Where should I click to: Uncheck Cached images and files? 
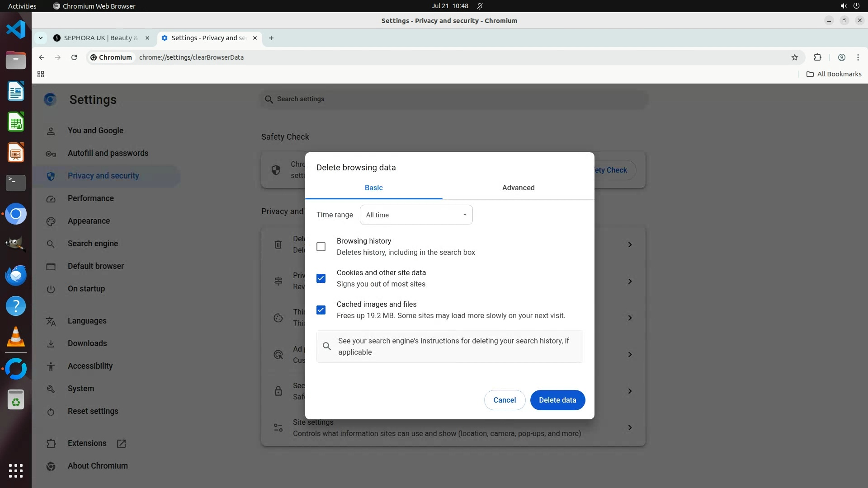click(321, 310)
